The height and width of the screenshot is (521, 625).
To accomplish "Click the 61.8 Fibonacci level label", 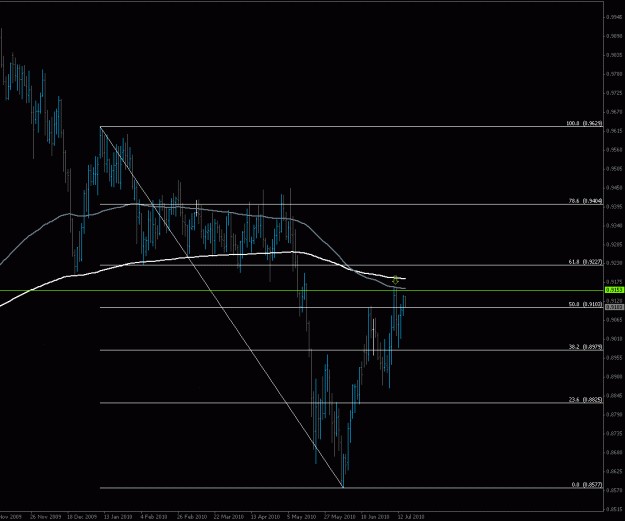I will [586, 262].
